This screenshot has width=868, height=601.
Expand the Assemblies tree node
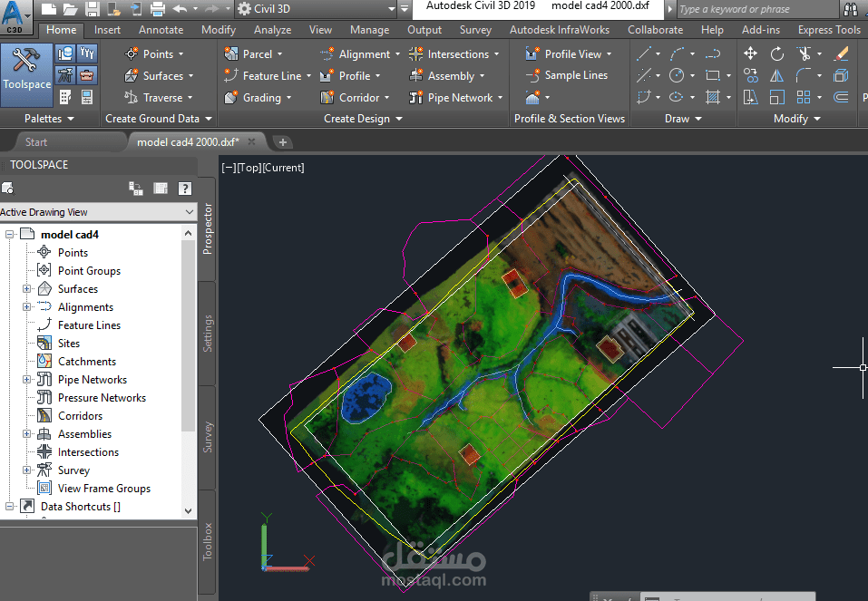click(26, 434)
